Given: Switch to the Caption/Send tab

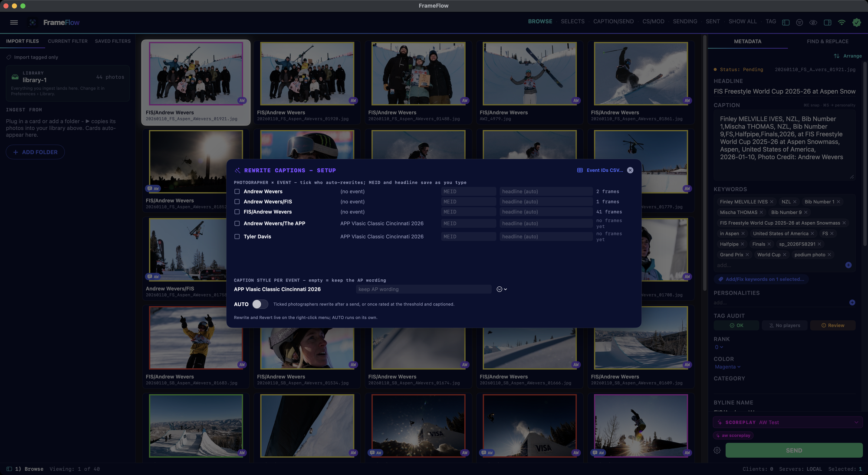Looking at the screenshot, I should [x=613, y=22].
